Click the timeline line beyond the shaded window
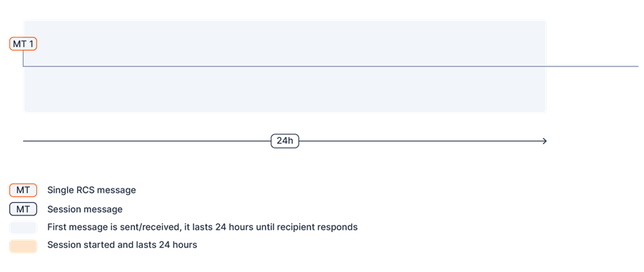This screenshot has width=644, height=272. pos(593,66)
